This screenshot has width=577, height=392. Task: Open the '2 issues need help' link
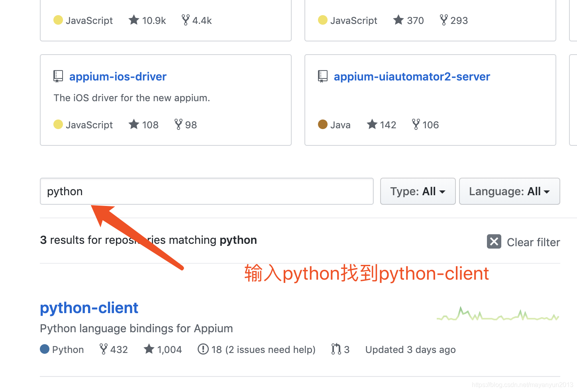[x=270, y=349]
